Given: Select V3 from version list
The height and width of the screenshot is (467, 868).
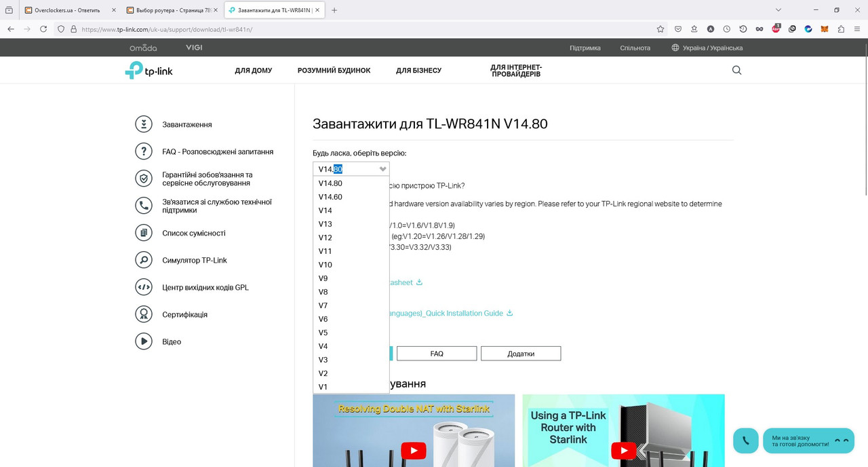Looking at the screenshot, I should [351, 360].
